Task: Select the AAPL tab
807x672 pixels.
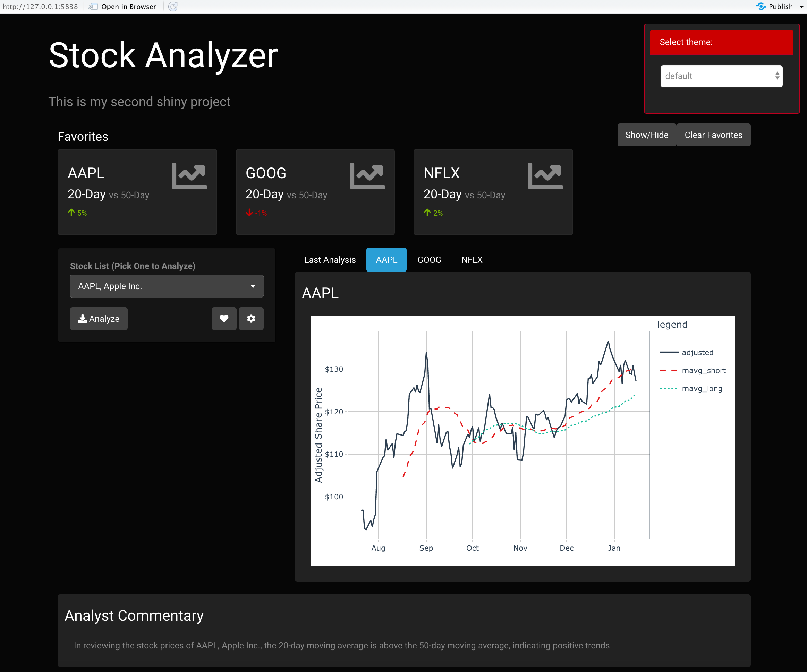Action: coord(386,260)
